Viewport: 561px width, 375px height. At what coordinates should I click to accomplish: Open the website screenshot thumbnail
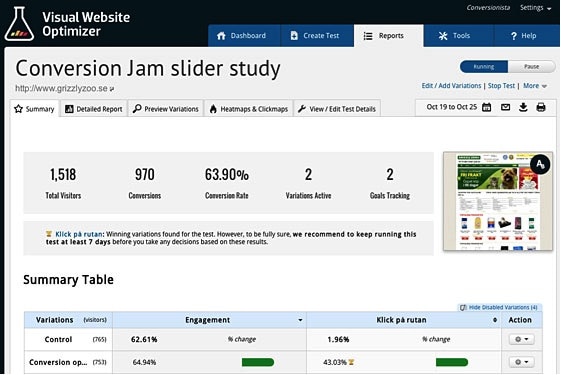coord(498,201)
